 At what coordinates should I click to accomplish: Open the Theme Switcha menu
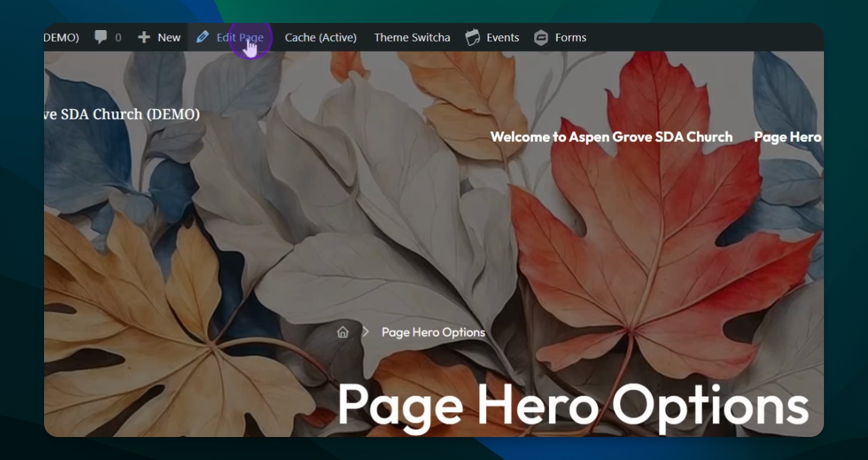(x=412, y=37)
